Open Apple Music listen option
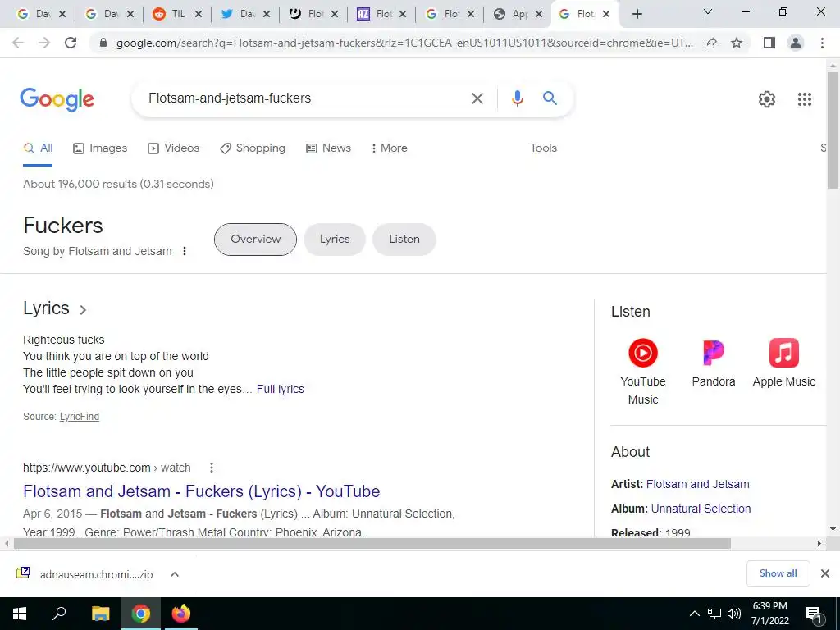Viewport: 840px width, 630px height. (783, 363)
